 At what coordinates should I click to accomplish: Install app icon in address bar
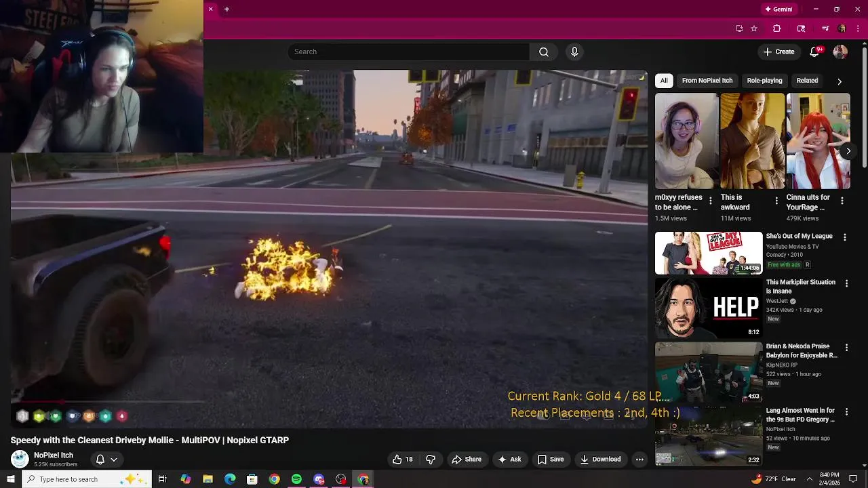[x=739, y=28]
